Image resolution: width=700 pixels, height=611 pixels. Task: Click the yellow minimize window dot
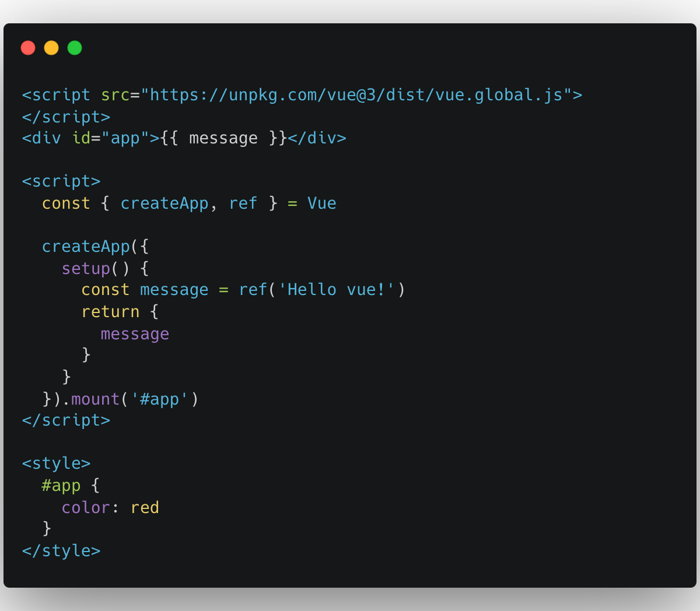[x=51, y=48]
